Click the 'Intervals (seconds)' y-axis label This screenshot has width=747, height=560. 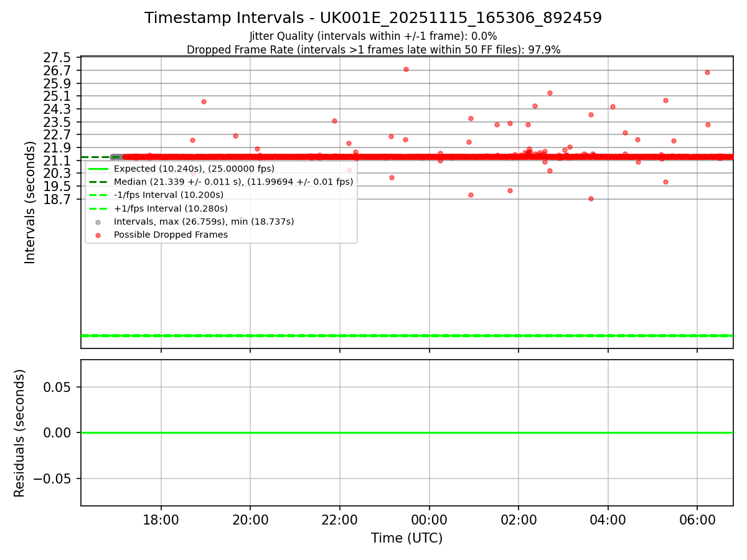[x=31, y=202]
